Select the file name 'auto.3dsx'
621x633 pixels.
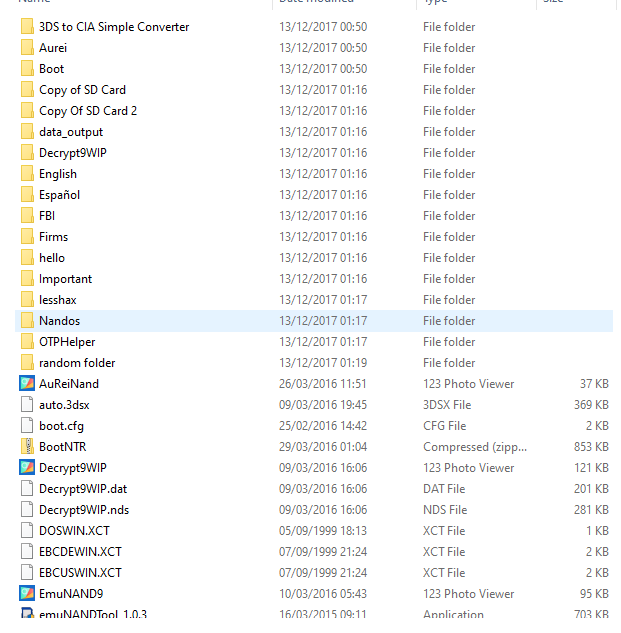[x=64, y=405]
